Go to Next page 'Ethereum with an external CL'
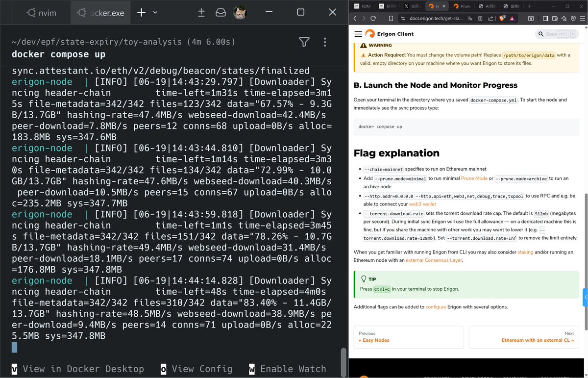The height and width of the screenshot is (378, 588). point(524,337)
